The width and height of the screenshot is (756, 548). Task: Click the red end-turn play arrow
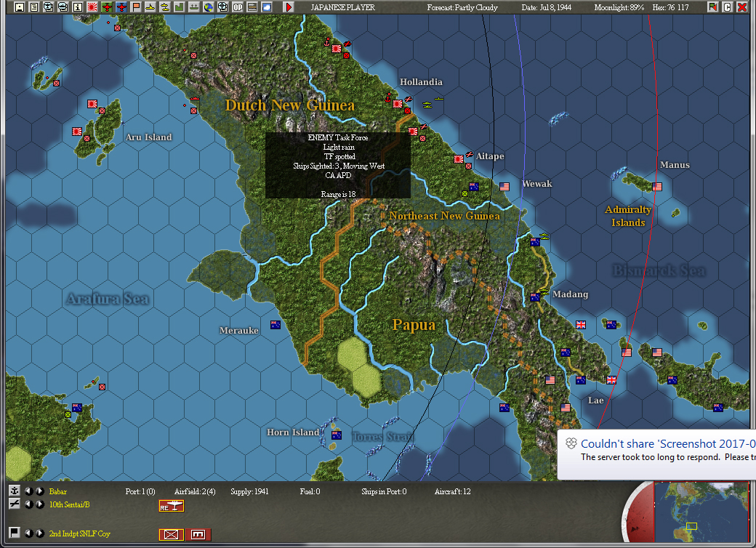(289, 7)
